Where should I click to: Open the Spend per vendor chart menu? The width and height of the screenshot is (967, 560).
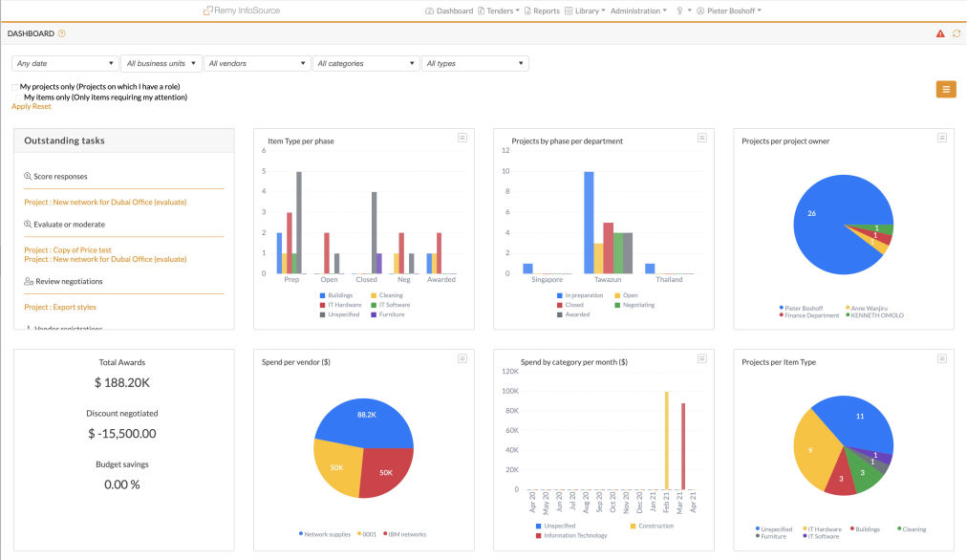[x=462, y=359]
